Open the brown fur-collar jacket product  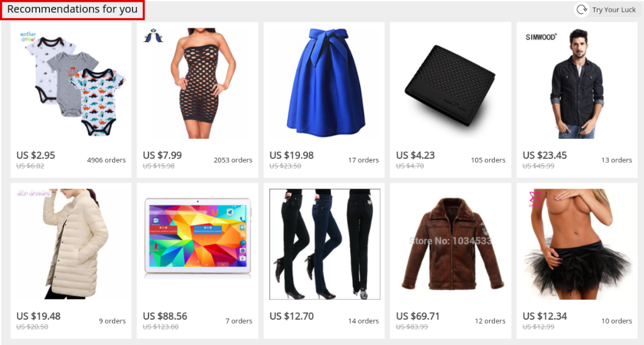point(450,244)
